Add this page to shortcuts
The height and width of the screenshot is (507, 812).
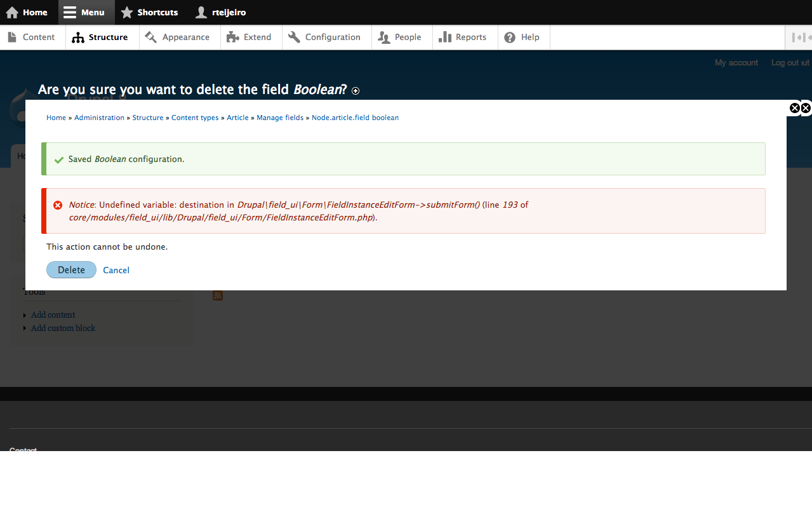click(x=356, y=91)
